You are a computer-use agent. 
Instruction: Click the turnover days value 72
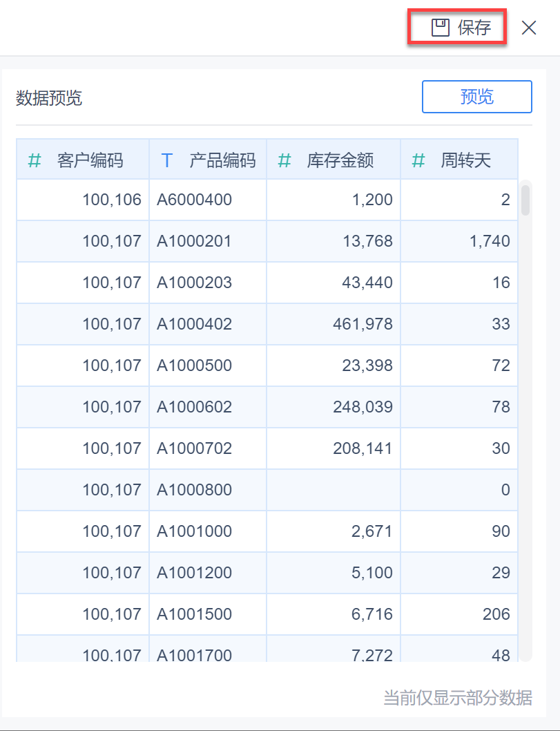[x=459, y=365]
